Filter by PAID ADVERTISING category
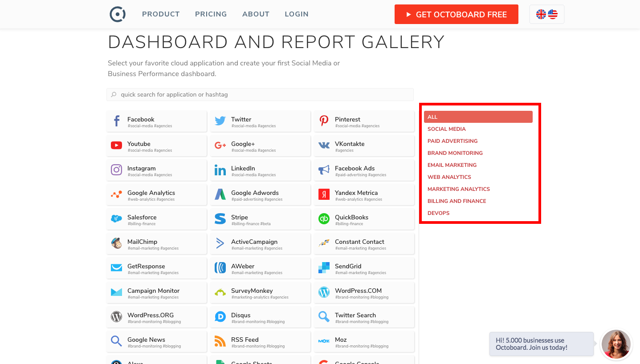 click(452, 141)
